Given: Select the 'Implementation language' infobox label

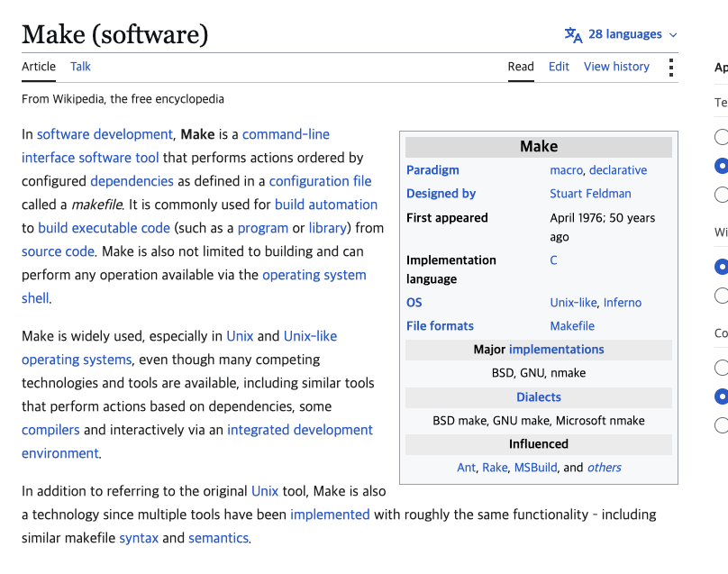Looking at the screenshot, I should pos(450,269).
